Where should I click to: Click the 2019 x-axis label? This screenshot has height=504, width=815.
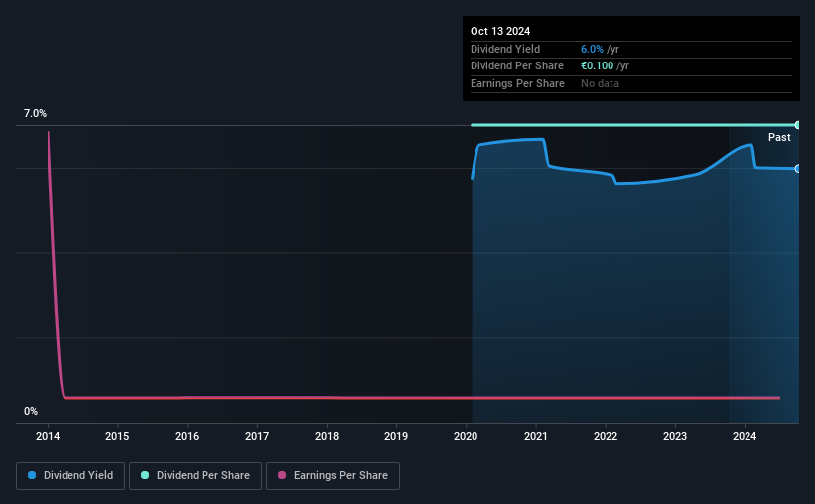click(396, 436)
